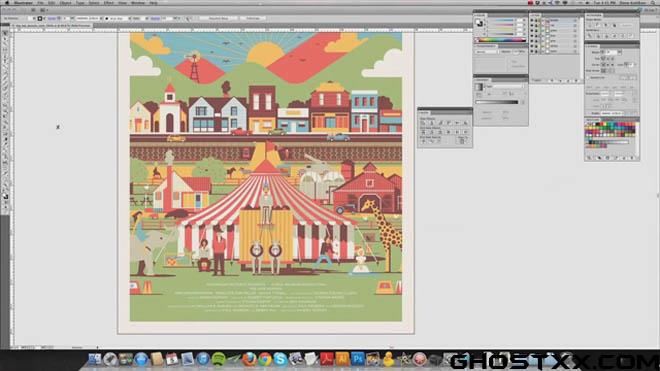Image resolution: width=660 pixels, height=371 pixels.
Task: Click Create New Layer in Layers panel
Action: (568, 80)
